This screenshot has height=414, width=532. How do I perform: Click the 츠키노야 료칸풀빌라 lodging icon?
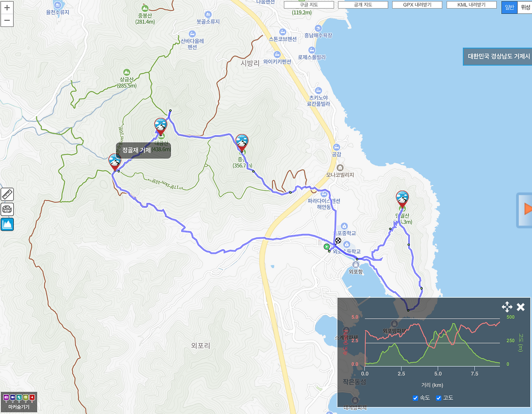318,91
